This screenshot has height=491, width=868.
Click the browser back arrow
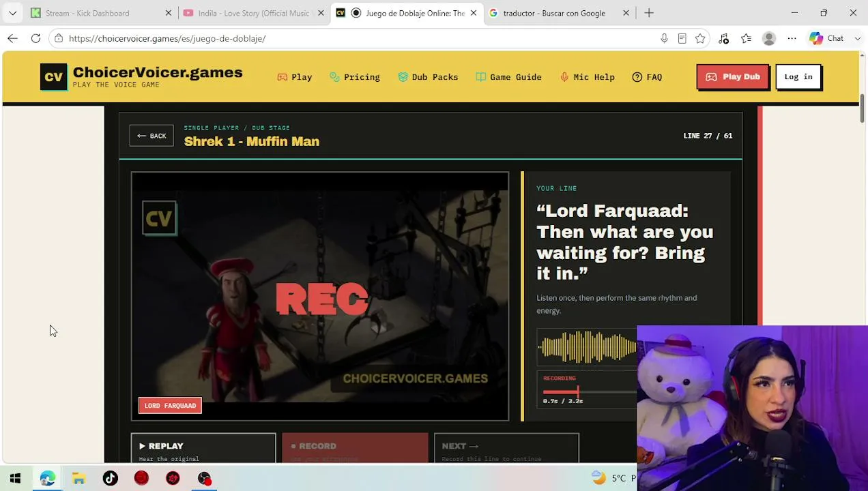[12, 38]
